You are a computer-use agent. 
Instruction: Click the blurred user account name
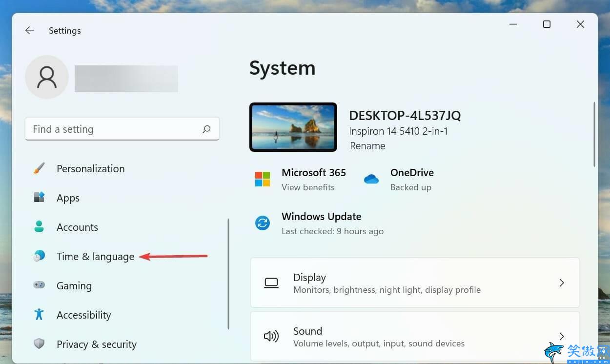(x=126, y=79)
